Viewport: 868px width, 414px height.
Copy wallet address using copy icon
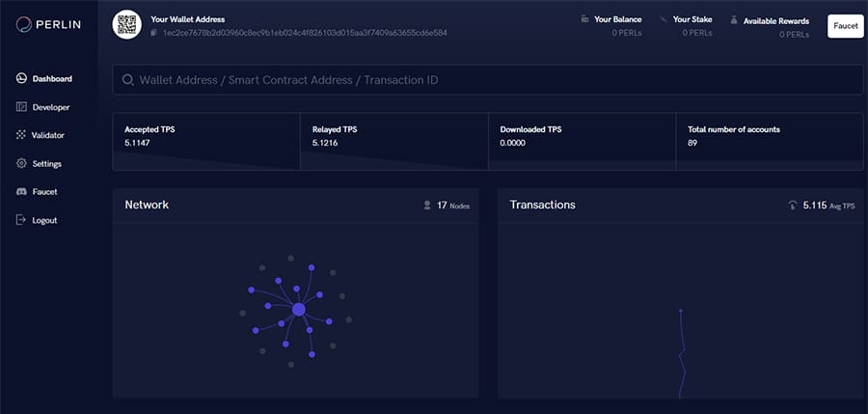[155, 33]
